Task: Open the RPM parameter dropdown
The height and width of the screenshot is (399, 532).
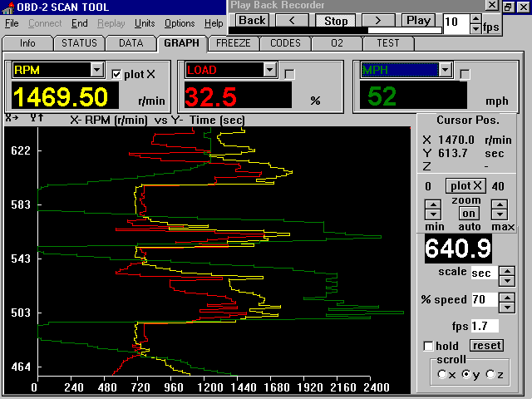Action: 96,71
